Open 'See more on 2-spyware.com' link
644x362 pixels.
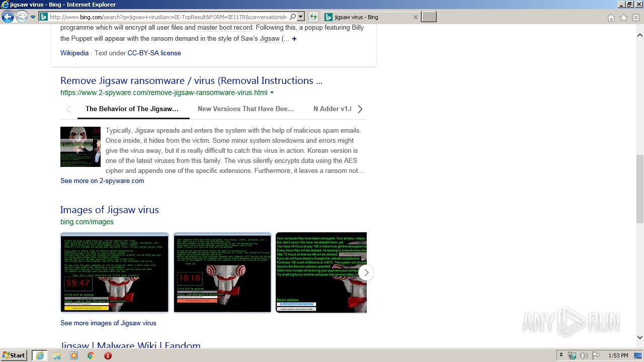click(102, 180)
